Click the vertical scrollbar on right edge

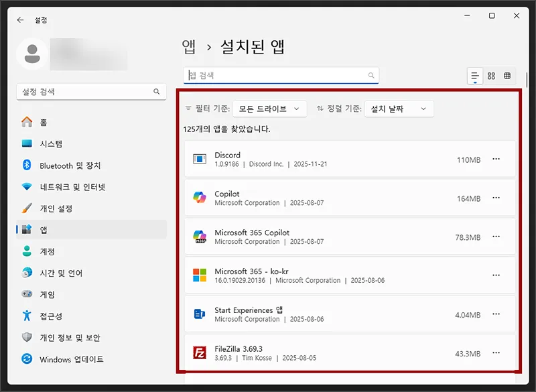[527, 80]
